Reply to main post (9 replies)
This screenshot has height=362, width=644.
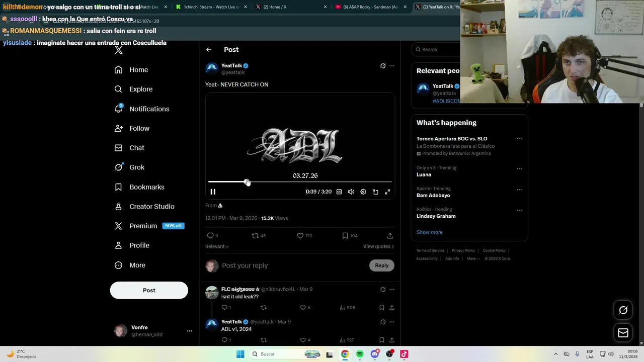click(x=212, y=236)
